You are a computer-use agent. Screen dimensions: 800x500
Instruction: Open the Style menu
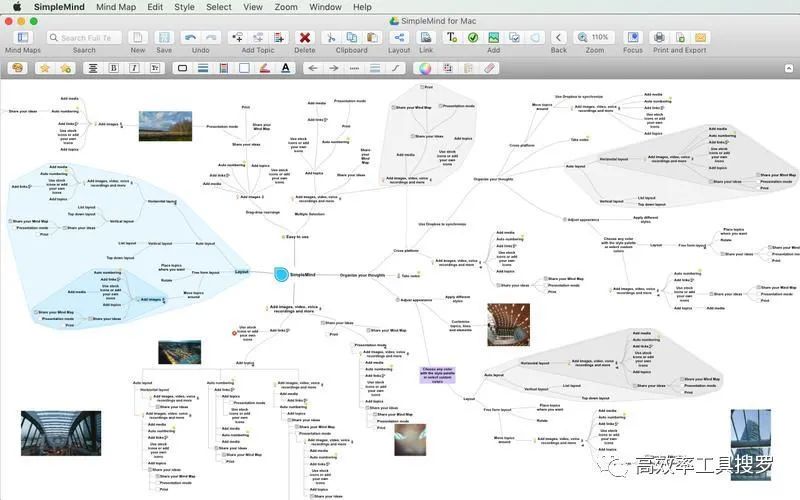click(184, 6)
